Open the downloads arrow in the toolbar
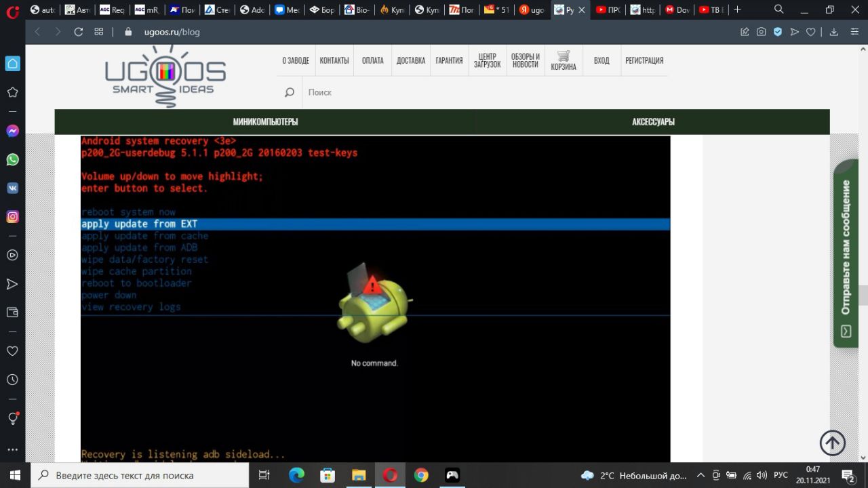868x488 pixels. tap(834, 32)
